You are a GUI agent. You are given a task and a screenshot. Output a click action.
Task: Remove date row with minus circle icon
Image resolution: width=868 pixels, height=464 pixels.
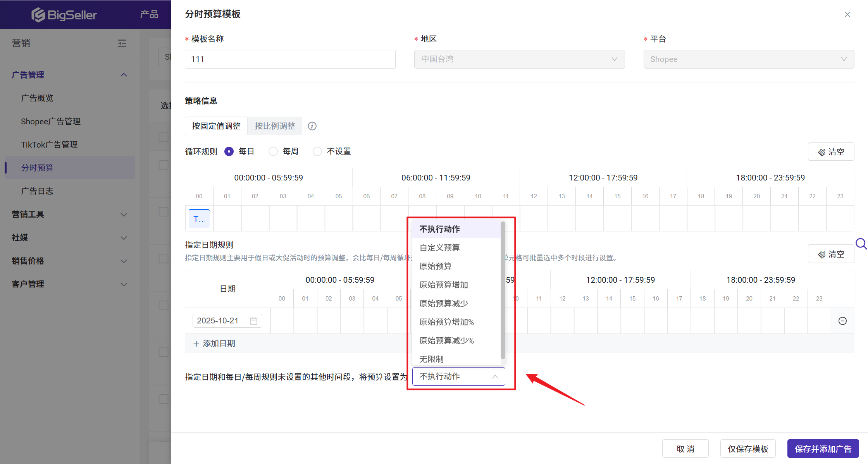(x=842, y=321)
